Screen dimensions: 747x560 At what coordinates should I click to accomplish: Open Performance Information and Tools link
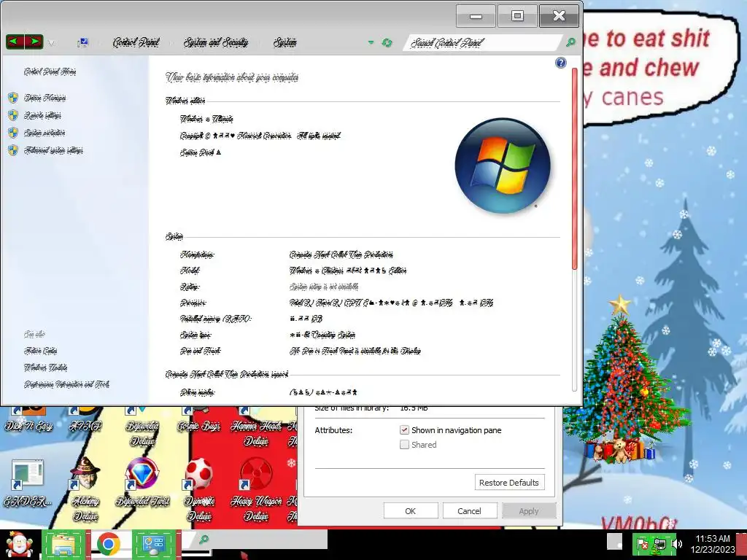pyautogui.click(x=66, y=384)
